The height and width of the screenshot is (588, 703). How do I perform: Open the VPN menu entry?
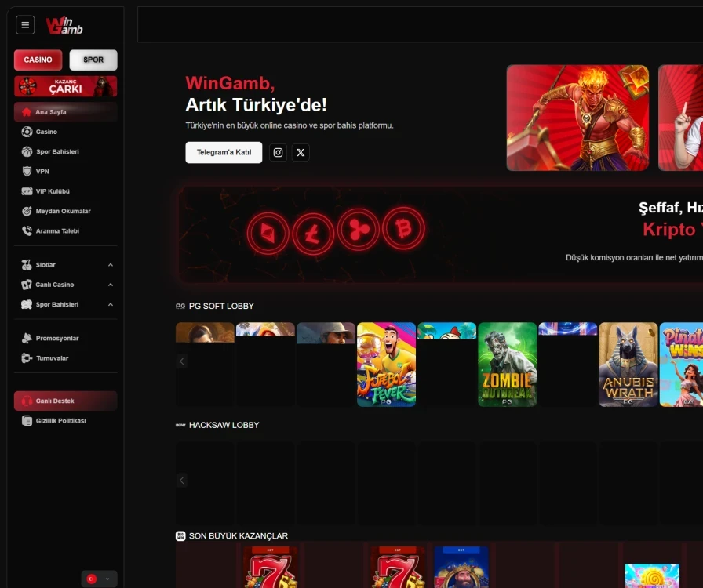click(x=65, y=171)
